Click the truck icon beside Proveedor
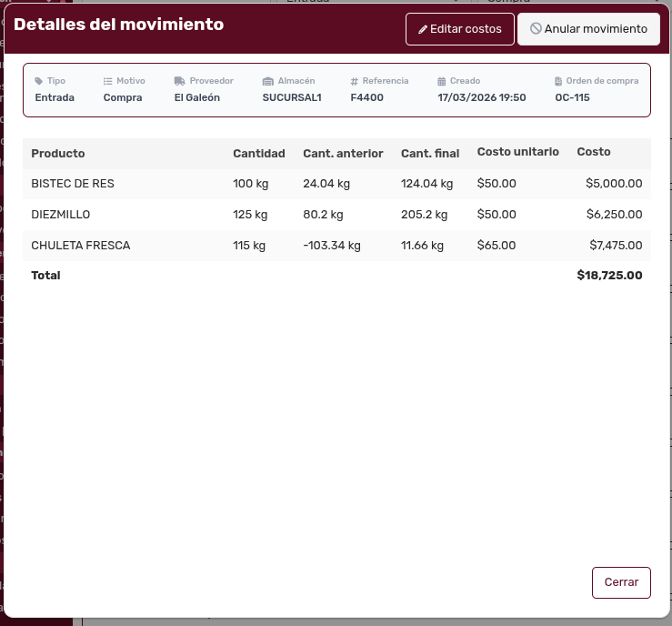The height and width of the screenshot is (626, 672). coord(179,81)
